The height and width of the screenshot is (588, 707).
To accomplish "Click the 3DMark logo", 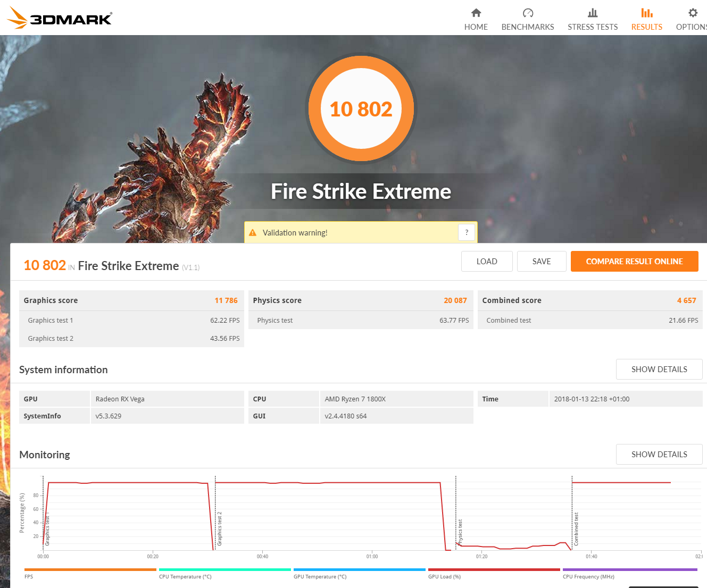I will 60,18.
